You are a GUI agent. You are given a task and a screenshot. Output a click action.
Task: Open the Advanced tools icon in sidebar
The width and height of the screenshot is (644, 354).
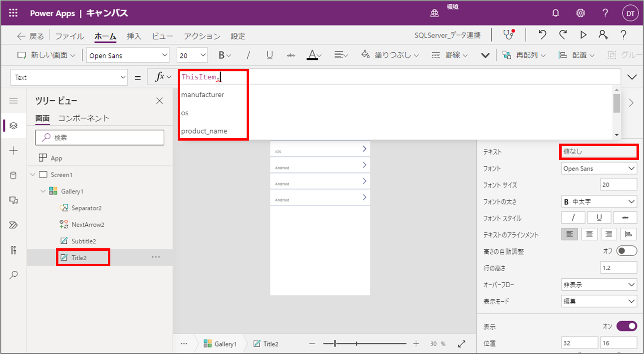click(x=13, y=250)
